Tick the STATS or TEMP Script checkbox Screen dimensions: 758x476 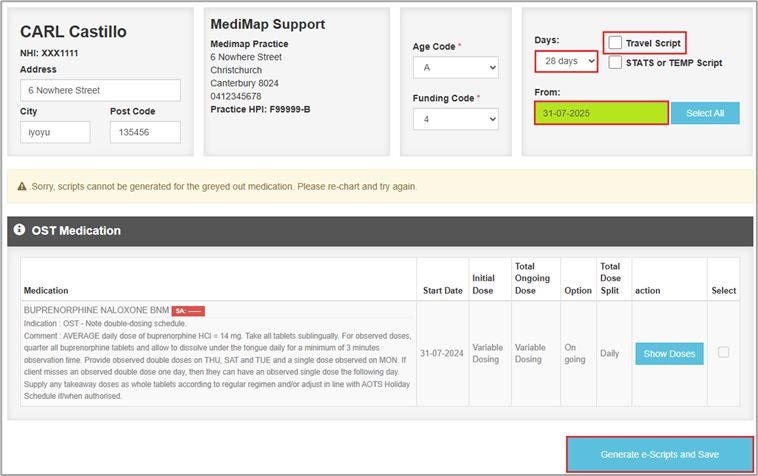(x=615, y=63)
